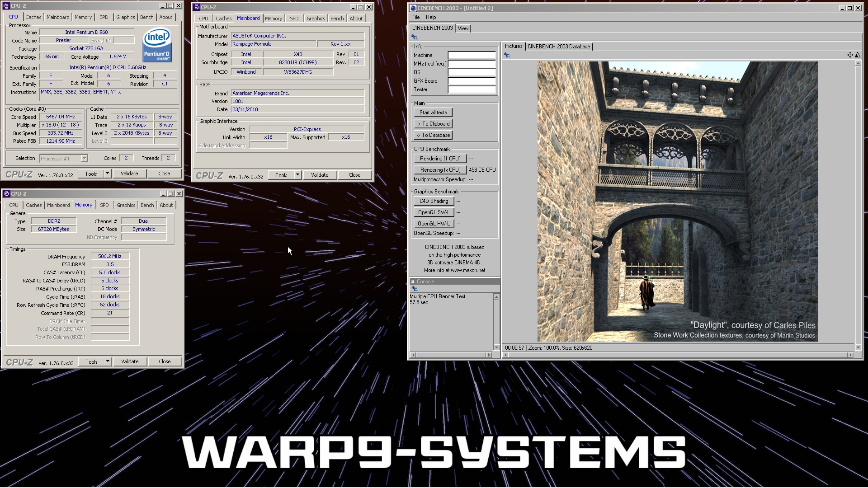Open Mainboard tab in CPU-Z Memory window
The width and height of the screenshot is (868, 488).
coord(59,205)
